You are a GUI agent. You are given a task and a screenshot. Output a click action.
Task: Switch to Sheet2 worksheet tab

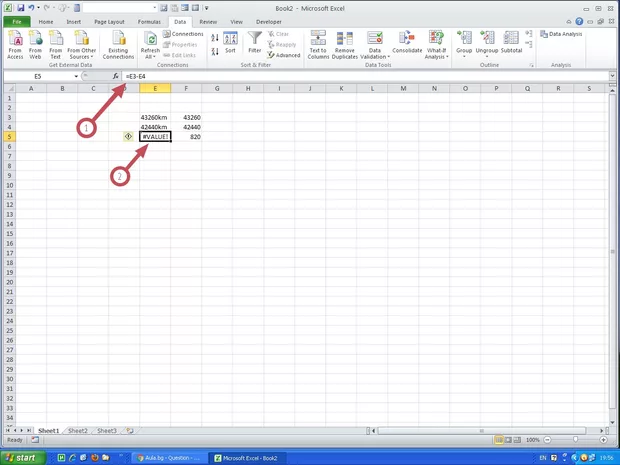[78, 431]
